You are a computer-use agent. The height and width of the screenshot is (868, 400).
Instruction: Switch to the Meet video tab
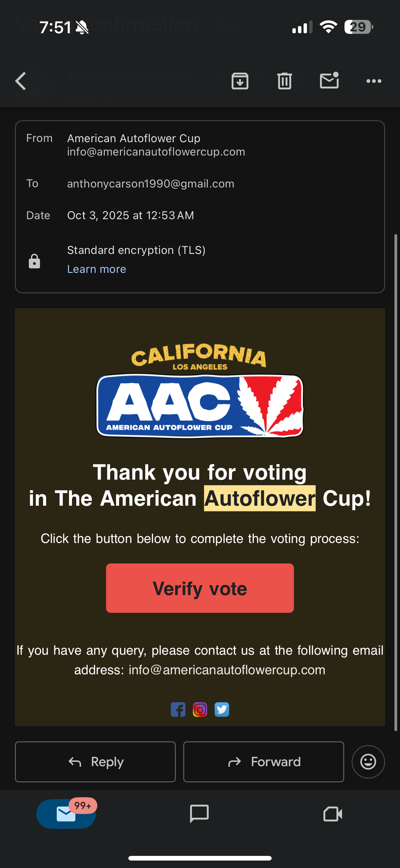333,814
